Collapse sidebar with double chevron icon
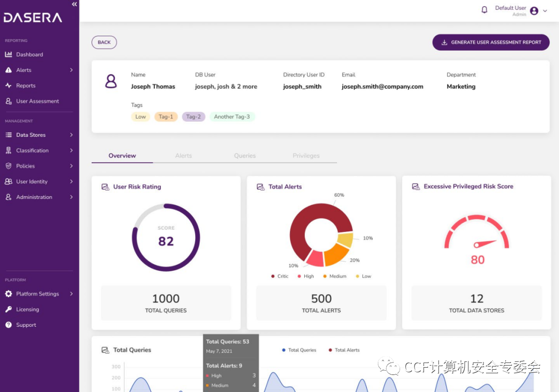 coord(74,4)
